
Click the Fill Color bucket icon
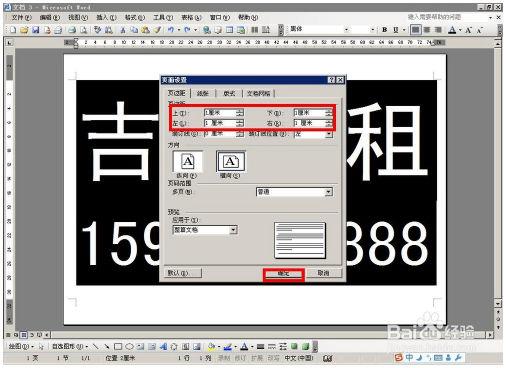(211, 347)
